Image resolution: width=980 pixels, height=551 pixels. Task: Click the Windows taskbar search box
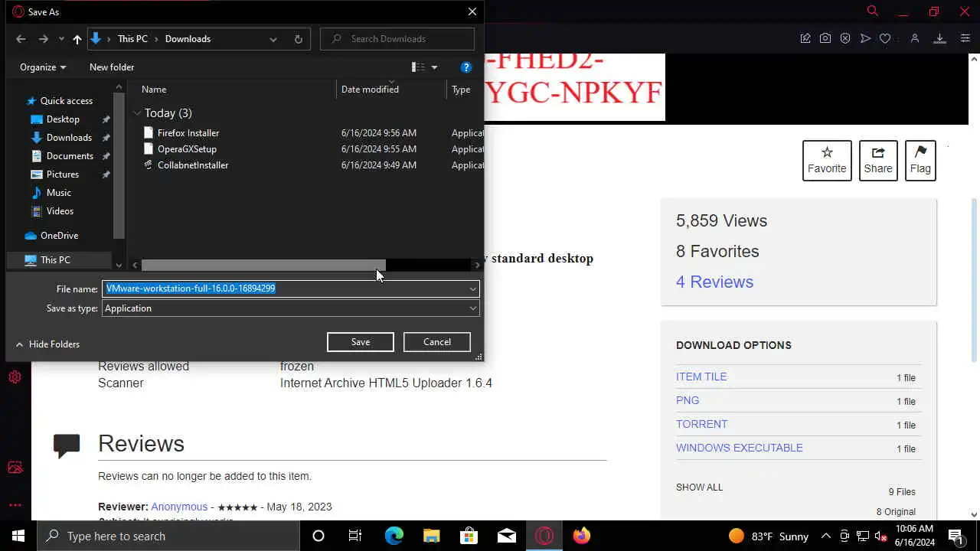168,536
